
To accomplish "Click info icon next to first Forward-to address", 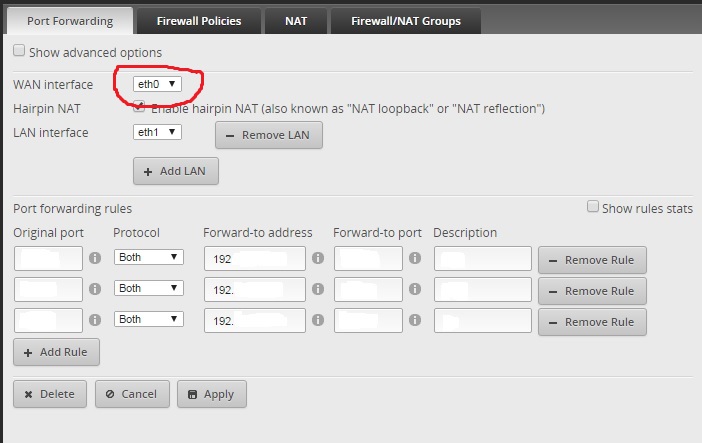I will click(x=318, y=258).
